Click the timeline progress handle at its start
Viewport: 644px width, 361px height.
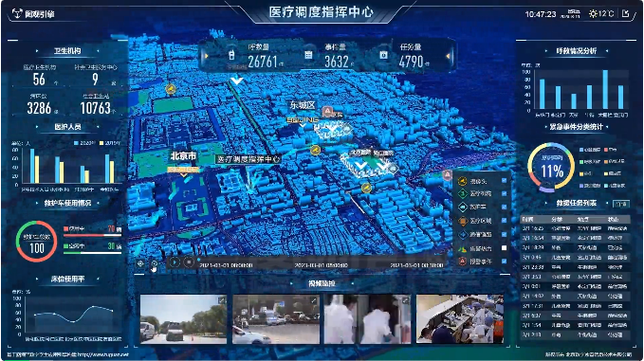(x=199, y=260)
